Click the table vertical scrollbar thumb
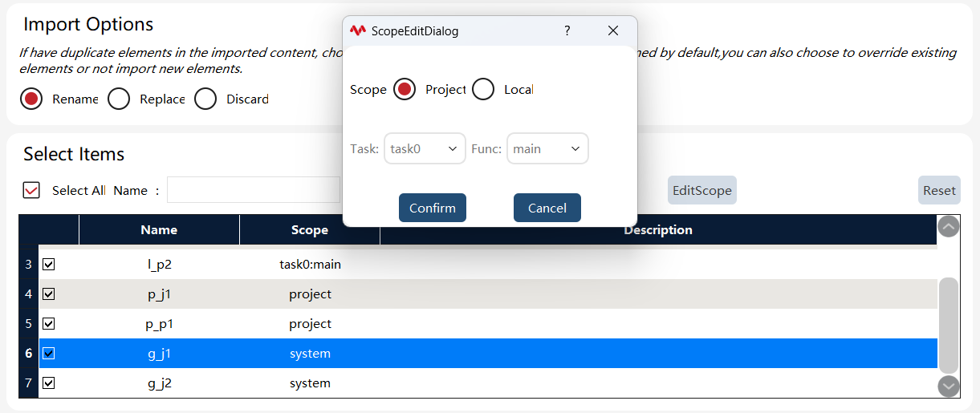Screen dimensions: 980x413 tap(949, 325)
